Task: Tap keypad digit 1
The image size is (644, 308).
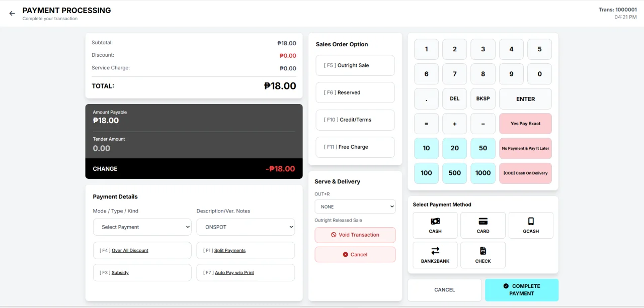Action: (427, 49)
